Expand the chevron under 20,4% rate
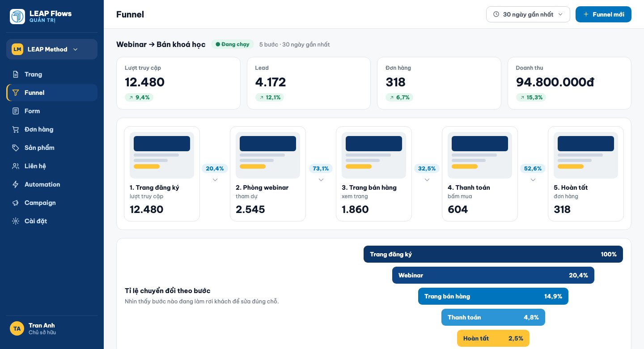644x349 pixels. click(215, 180)
